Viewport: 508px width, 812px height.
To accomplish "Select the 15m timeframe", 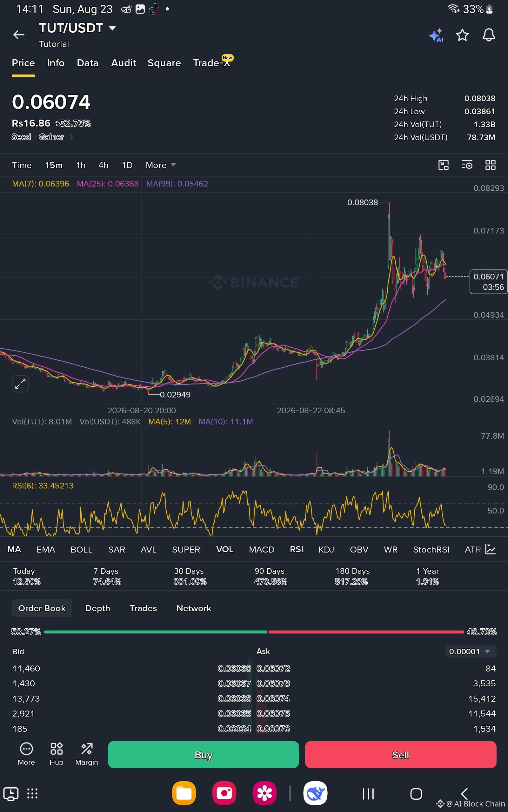I will pyautogui.click(x=54, y=165).
